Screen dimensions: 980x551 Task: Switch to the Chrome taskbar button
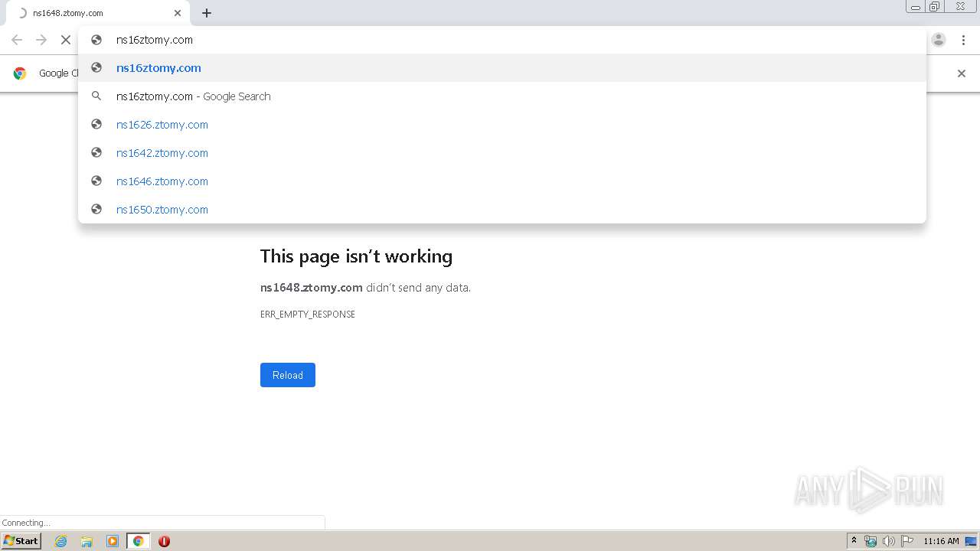click(x=138, y=541)
